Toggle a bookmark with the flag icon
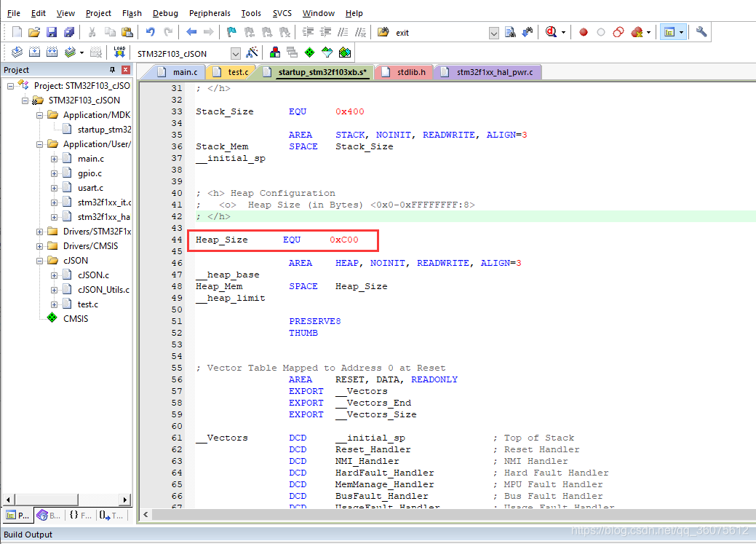 (231, 32)
